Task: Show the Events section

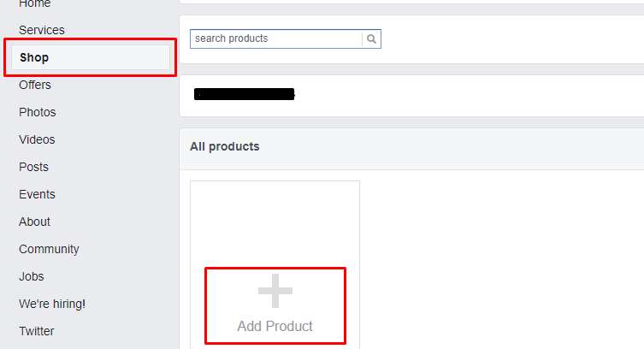Action: point(37,194)
